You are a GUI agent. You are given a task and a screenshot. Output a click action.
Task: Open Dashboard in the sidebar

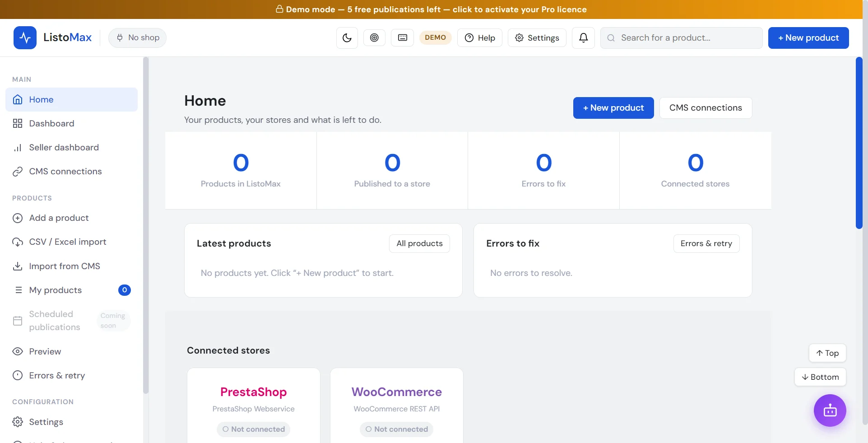point(71,123)
